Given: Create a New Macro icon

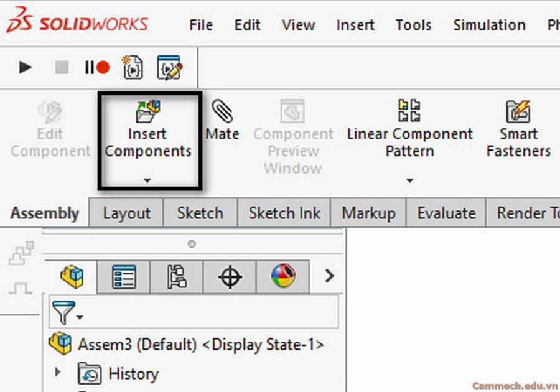Looking at the screenshot, I should coord(133,67).
